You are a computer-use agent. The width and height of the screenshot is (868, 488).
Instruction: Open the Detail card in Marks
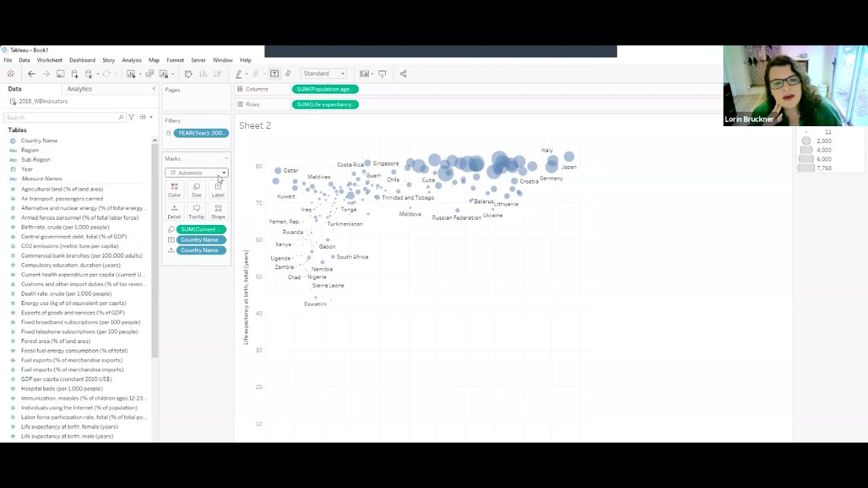coord(174,211)
